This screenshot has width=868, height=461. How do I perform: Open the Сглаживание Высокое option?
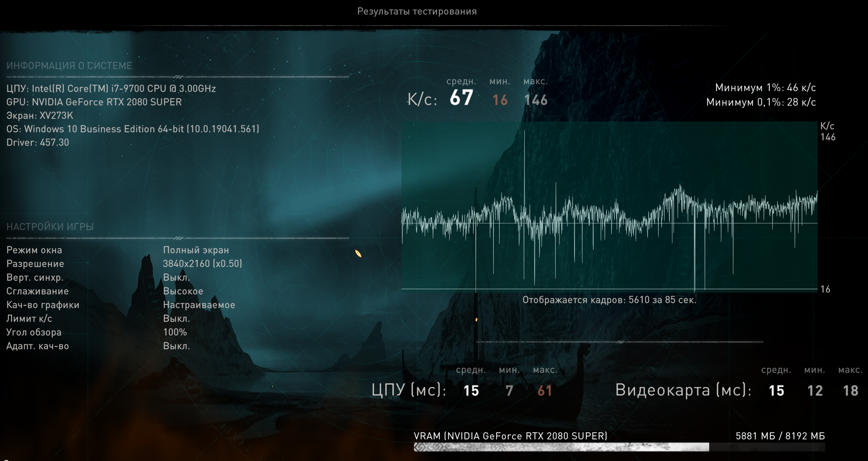point(183,291)
